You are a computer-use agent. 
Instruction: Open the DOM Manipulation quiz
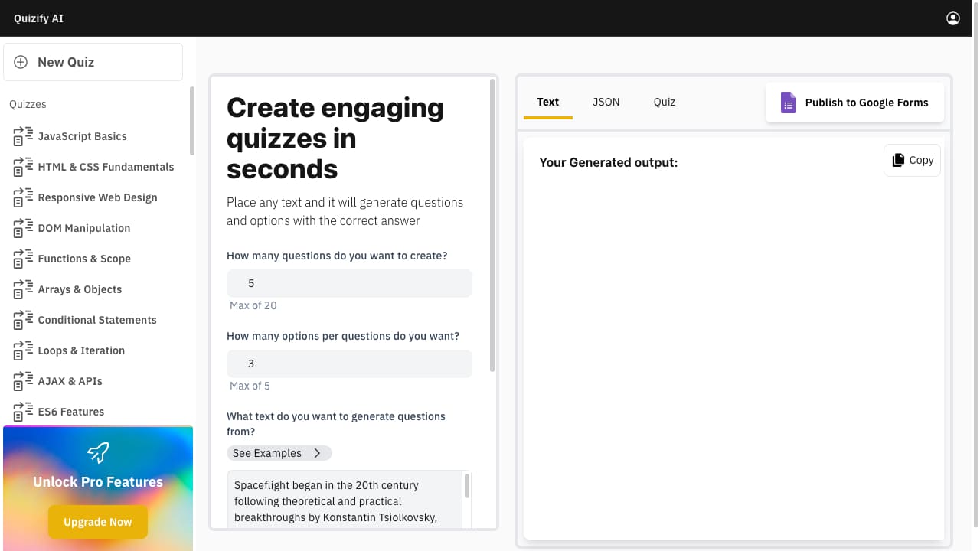83,228
